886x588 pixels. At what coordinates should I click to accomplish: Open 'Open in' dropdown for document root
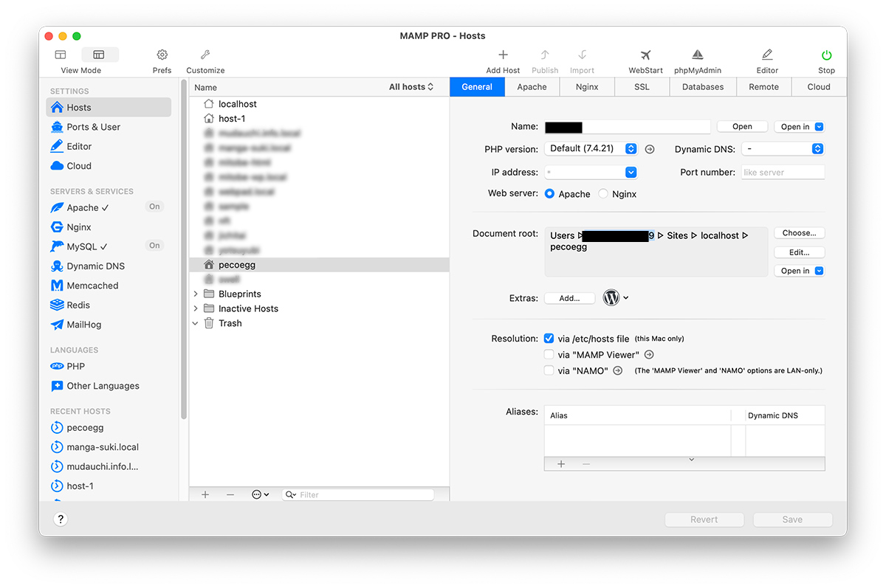801,271
